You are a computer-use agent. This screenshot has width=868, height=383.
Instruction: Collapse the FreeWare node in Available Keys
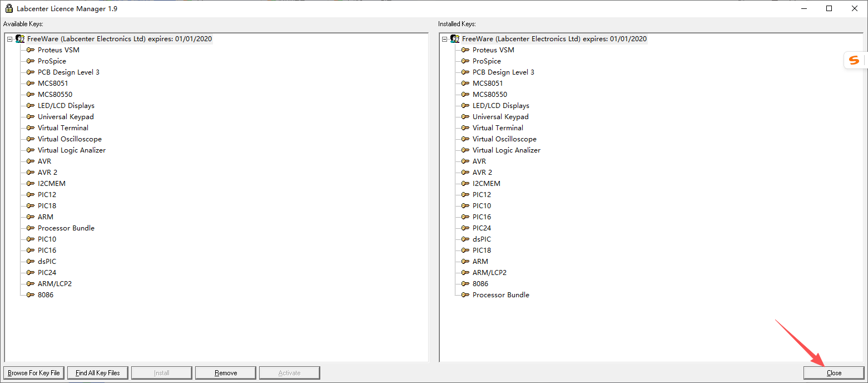click(x=9, y=39)
